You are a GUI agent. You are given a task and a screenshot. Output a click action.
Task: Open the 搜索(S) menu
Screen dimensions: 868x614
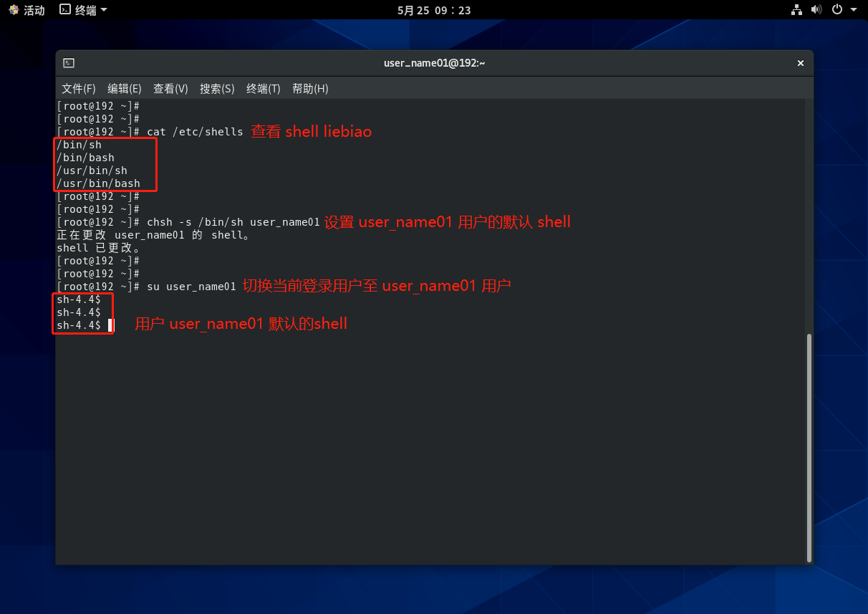(217, 89)
